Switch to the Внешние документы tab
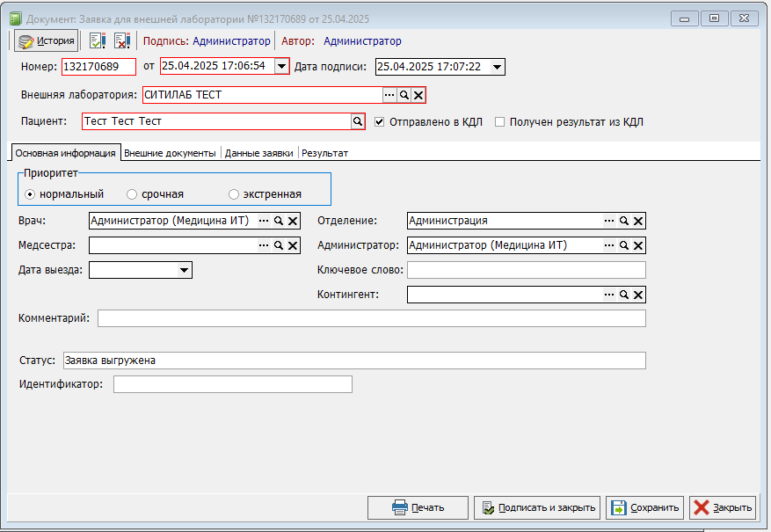 click(170, 153)
